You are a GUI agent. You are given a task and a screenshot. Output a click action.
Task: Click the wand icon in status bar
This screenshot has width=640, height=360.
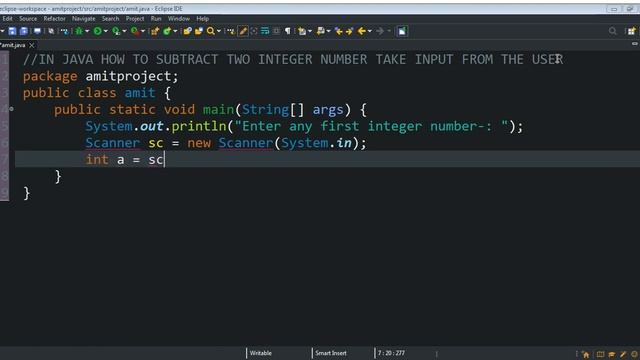point(623,354)
